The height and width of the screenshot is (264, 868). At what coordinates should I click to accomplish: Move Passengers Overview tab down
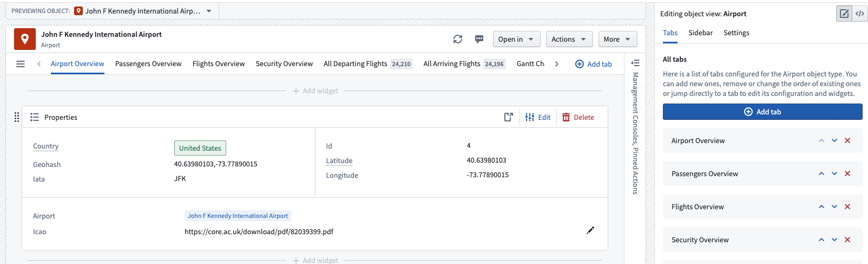pos(834,173)
